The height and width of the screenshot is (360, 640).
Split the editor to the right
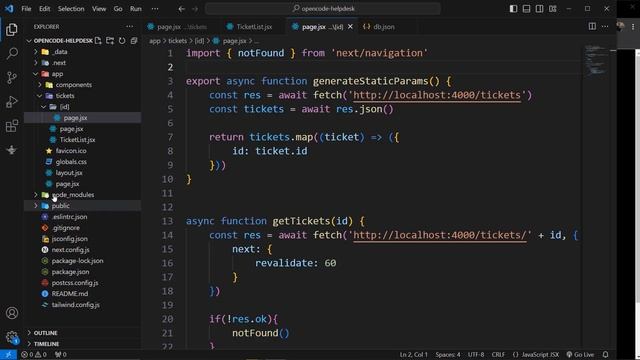592,27
